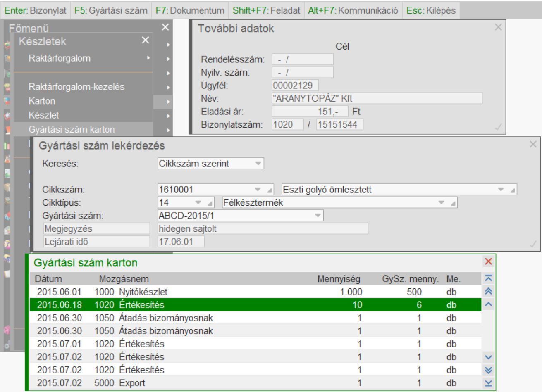Screen dimensions: 542x392
Task: Close the Gyártási szám lekérdezés window
Action: 533,144
